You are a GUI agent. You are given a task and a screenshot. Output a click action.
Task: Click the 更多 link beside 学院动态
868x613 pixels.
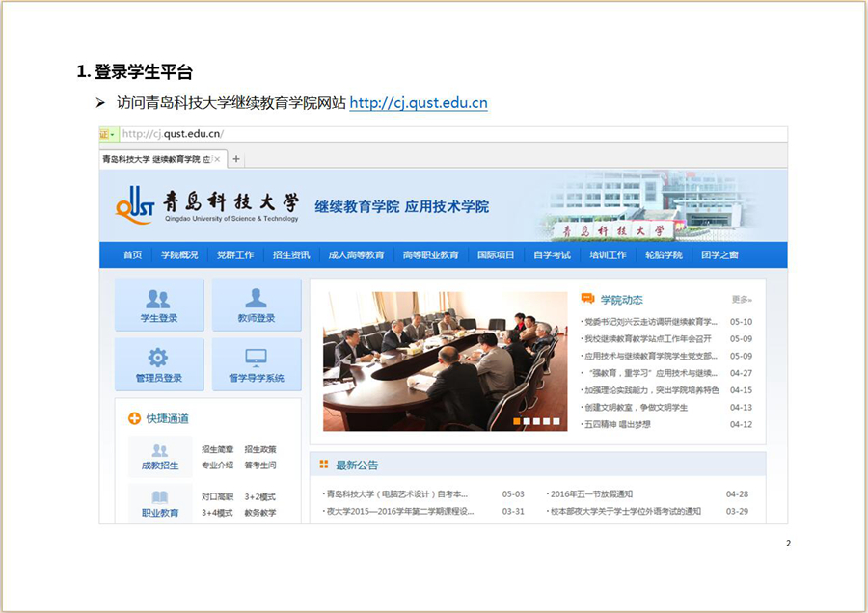click(741, 300)
